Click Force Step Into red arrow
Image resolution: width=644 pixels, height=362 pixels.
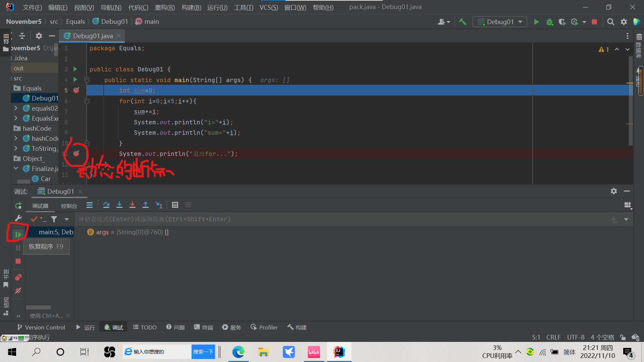(132, 205)
